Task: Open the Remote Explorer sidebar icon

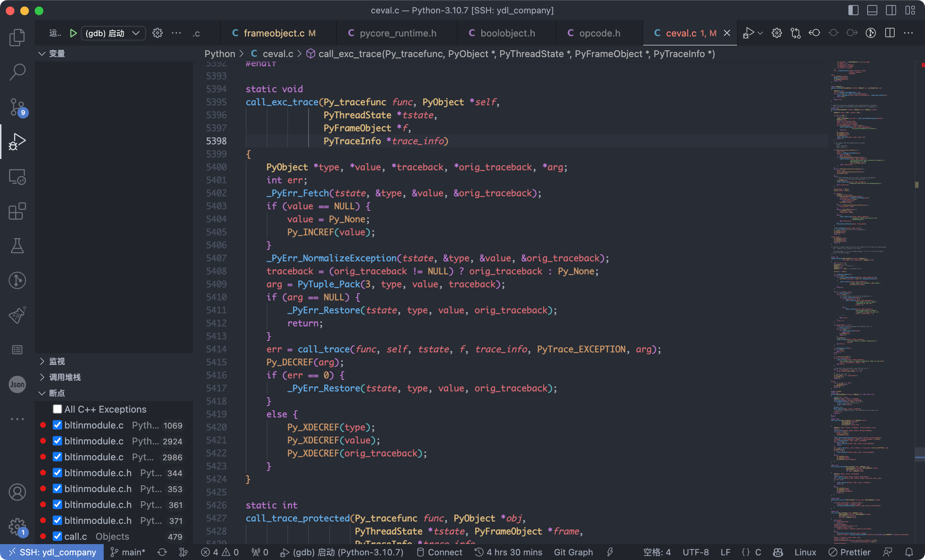Action: click(17, 176)
